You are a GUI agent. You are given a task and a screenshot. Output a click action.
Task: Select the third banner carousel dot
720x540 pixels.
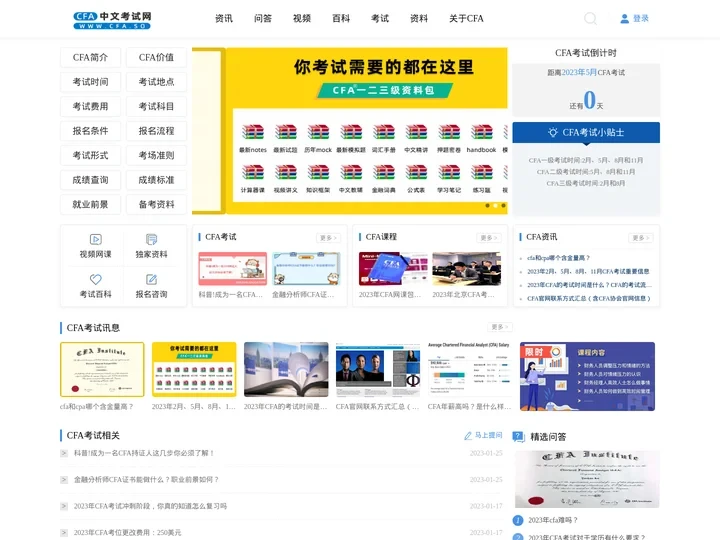(504, 206)
